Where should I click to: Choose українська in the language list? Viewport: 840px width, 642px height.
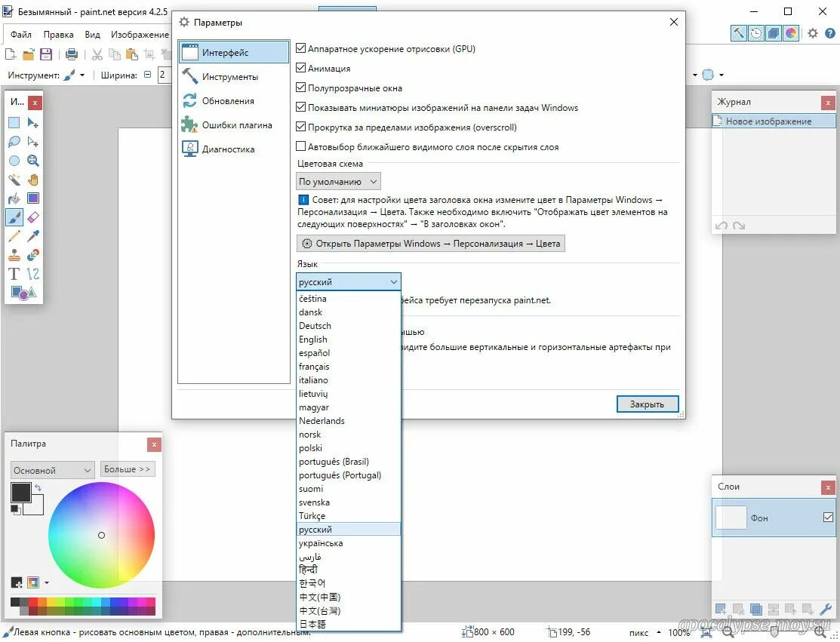(348, 543)
